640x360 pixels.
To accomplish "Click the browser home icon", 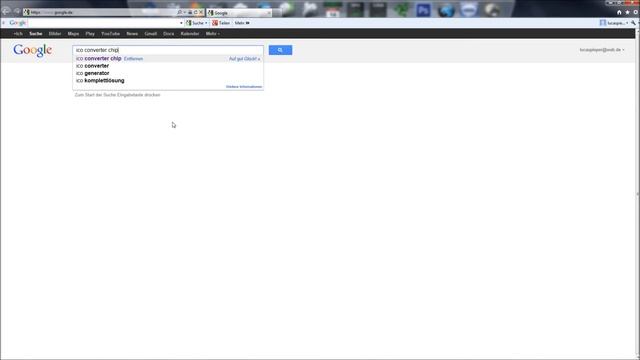I will pyautogui.click(x=619, y=12).
